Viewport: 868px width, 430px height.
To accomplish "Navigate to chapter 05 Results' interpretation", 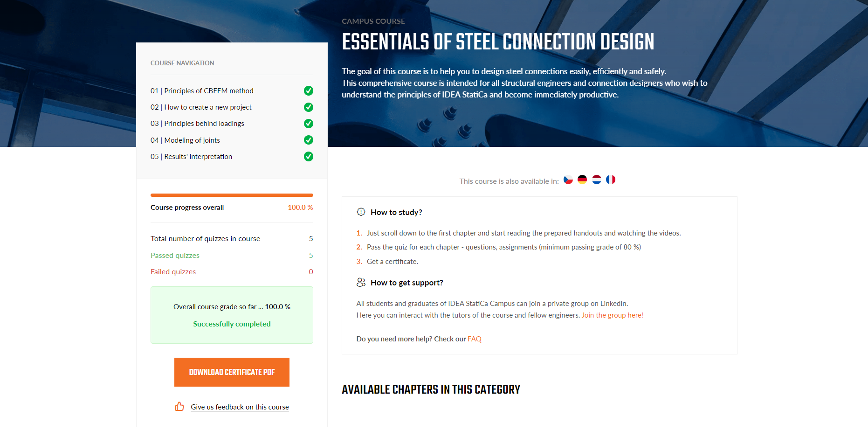I will pyautogui.click(x=191, y=157).
